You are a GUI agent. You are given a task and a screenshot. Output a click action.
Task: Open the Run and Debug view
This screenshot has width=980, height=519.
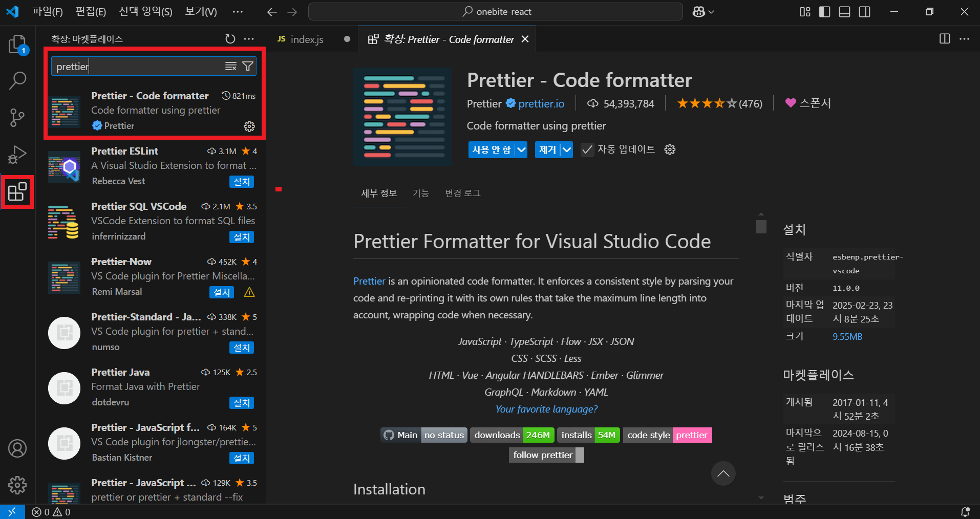pyautogui.click(x=17, y=155)
